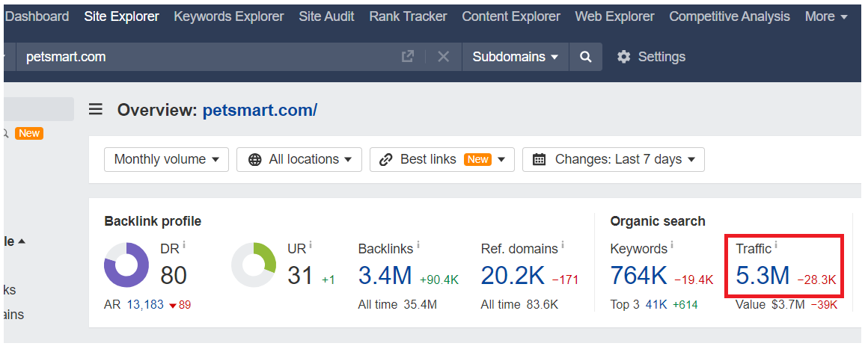Clear the URL field with X icon
This screenshot has width=868, height=355.
point(444,56)
